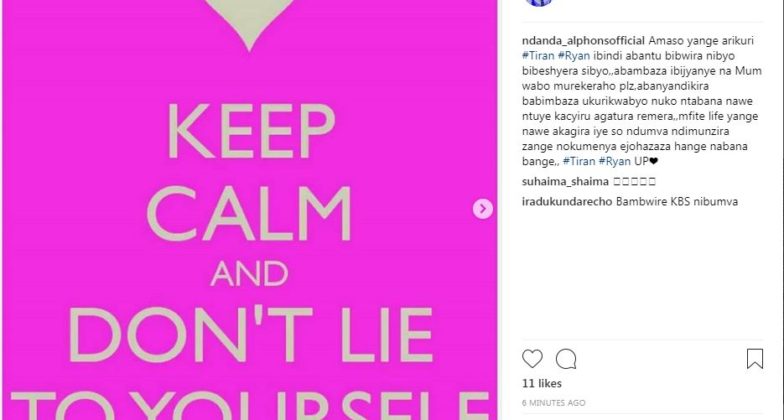Open the #Tiran hashtag near caption end
Screen dimensions: 784x420
[x=578, y=161]
